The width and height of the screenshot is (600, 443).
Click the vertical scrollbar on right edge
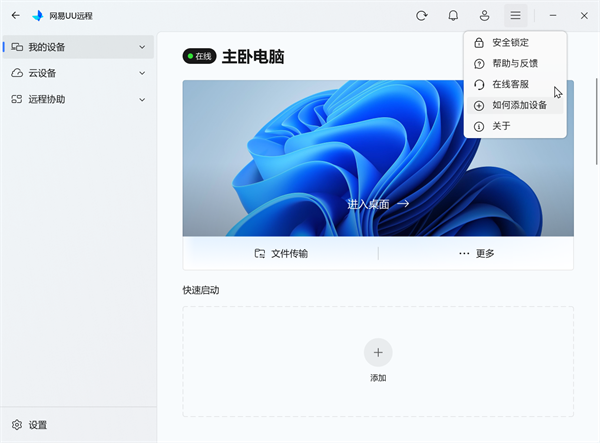597,100
